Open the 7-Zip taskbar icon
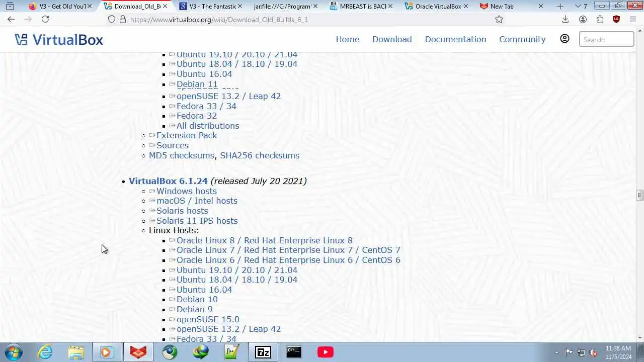This screenshot has height=362, width=644. point(263,352)
